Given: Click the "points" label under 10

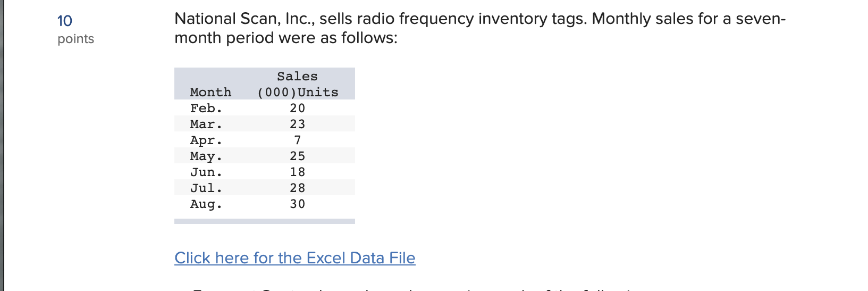Looking at the screenshot, I should 75,39.
